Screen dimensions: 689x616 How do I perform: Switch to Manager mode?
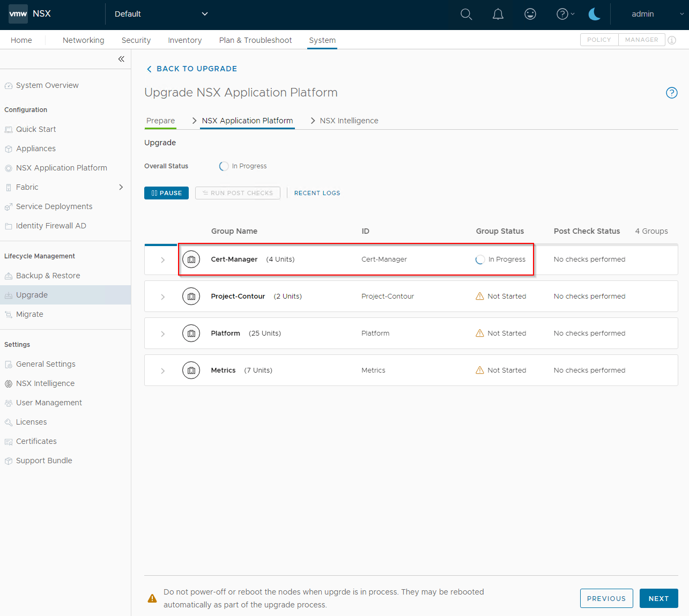tap(642, 40)
